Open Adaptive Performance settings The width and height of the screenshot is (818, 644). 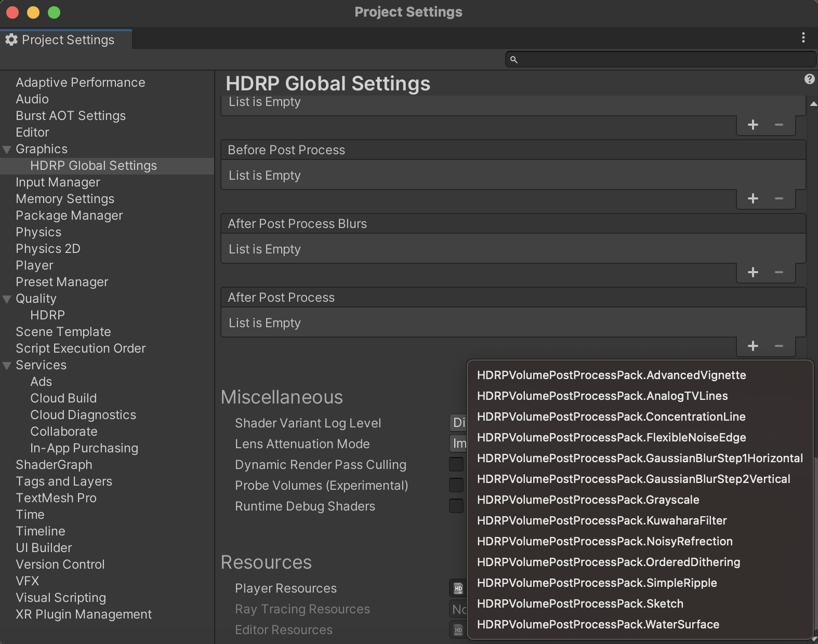[81, 83]
